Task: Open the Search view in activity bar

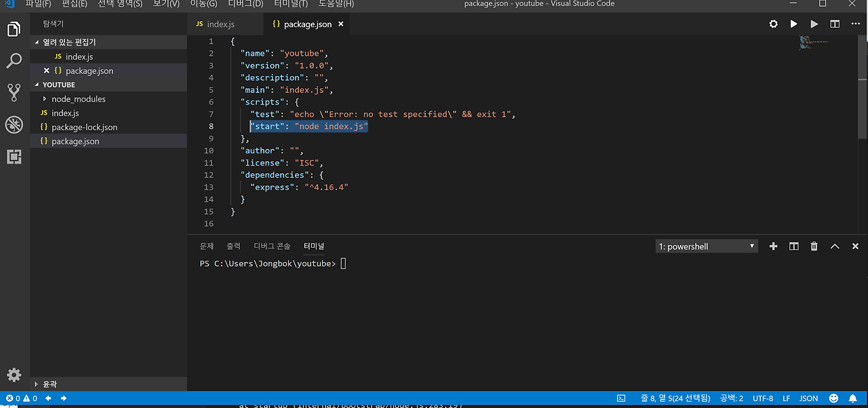Action: click(14, 61)
